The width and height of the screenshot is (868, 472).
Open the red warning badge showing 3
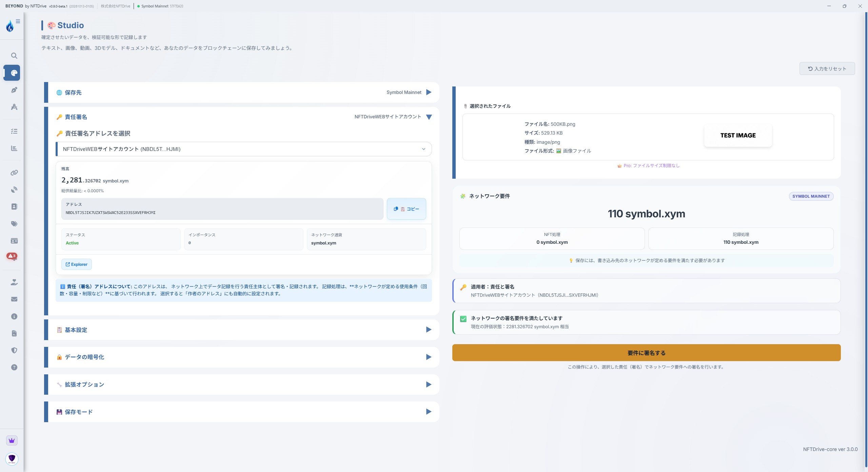click(x=12, y=256)
